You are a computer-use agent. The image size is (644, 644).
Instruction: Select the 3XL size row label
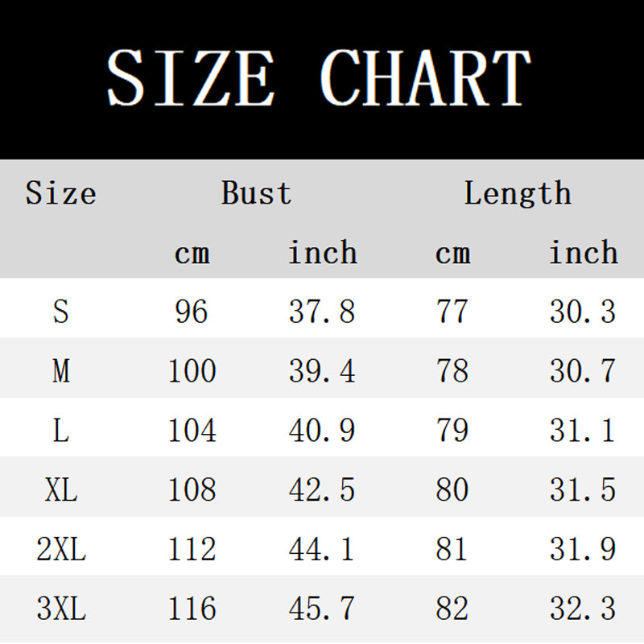click(60, 609)
